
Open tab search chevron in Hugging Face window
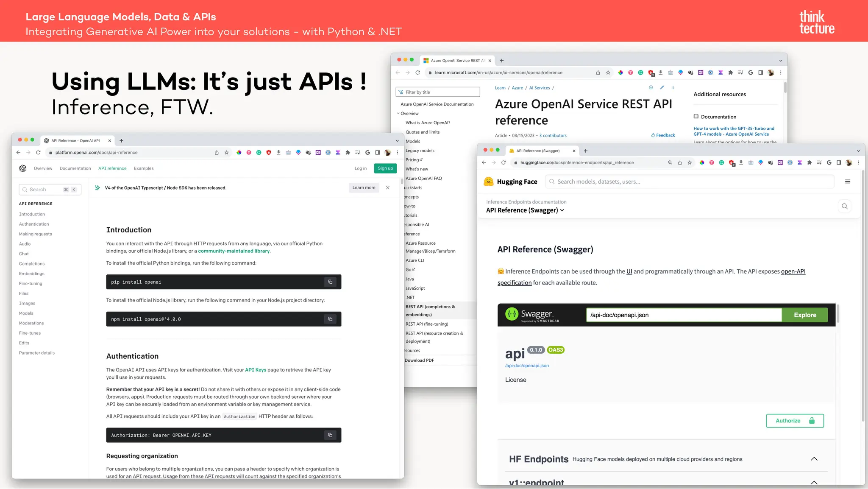(859, 151)
